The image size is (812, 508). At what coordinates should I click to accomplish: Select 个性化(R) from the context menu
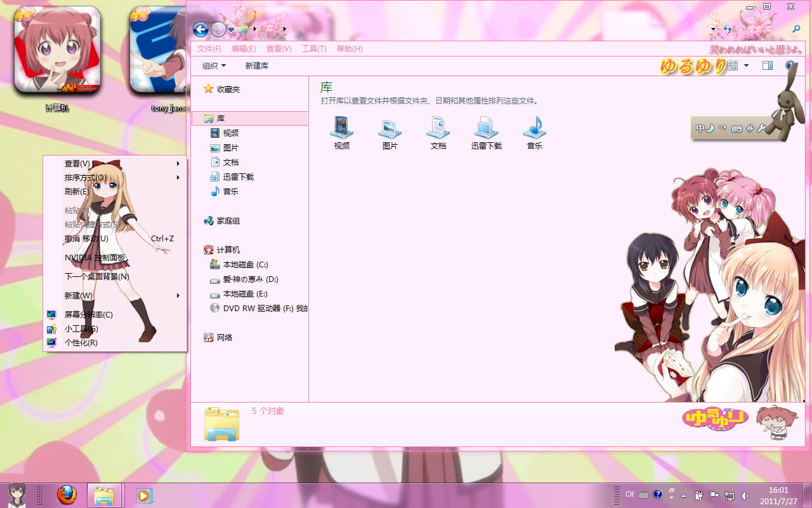(x=81, y=342)
